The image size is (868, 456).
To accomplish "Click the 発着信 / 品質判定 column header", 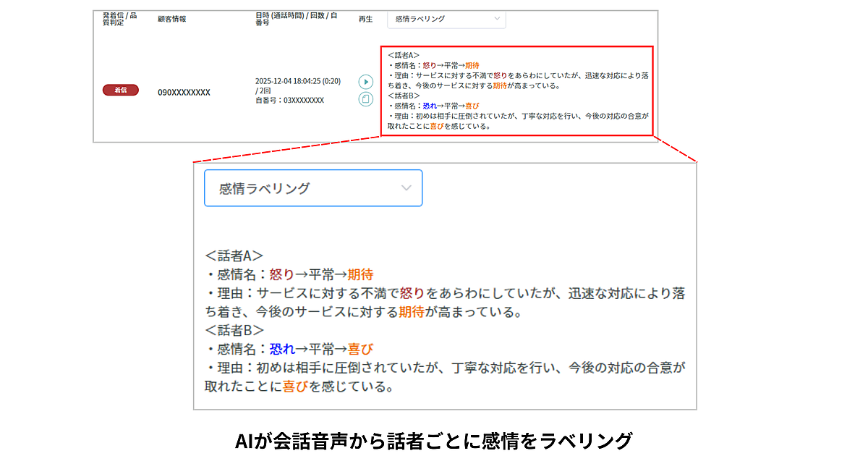I will pos(120,19).
